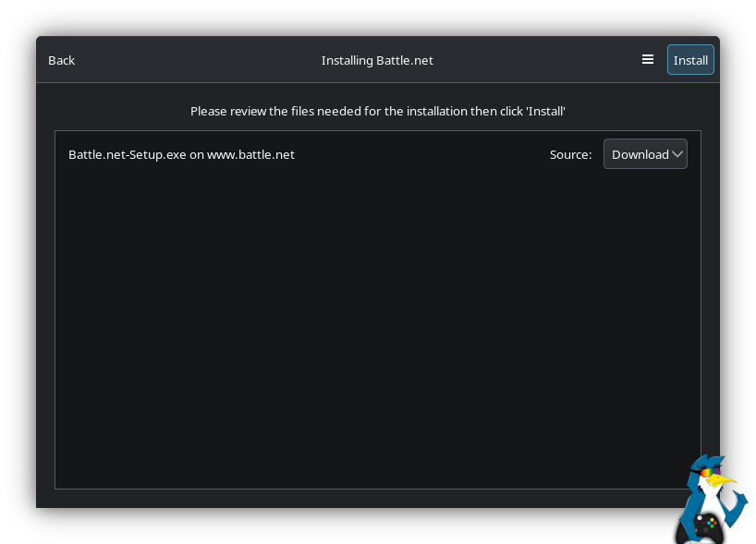Select the Battle.net-Setup.exe file entry
The height and width of the screenshot is (544, 756).
click(181, 154)
